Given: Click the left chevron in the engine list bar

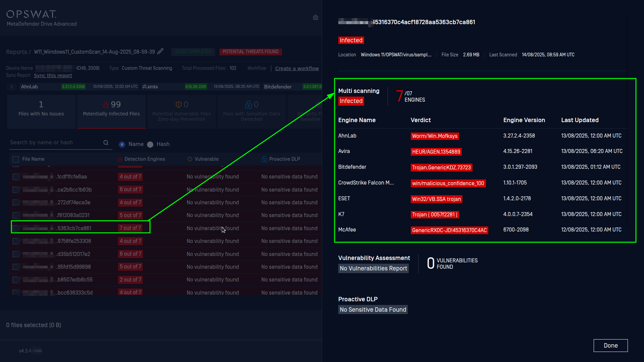Looking at the screenshot, I should pyautogui.click(x=12, y=87).
